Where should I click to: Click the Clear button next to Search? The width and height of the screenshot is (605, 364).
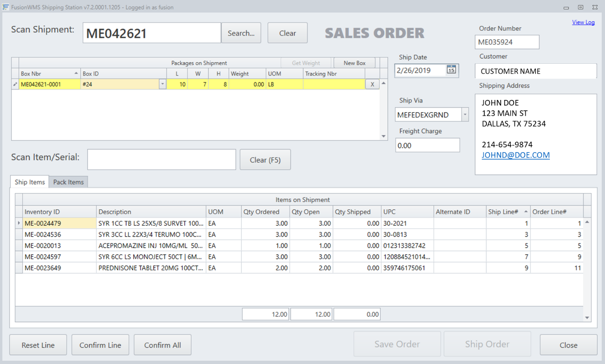click(x=288, y=33)
